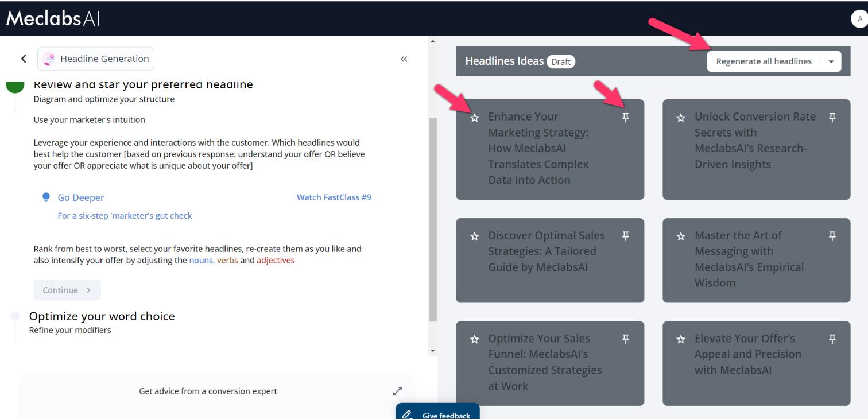This screenshot has height=419, width=868.
Task: Click the 'Optimize your word choice' step circle
Action: (15, 316)
